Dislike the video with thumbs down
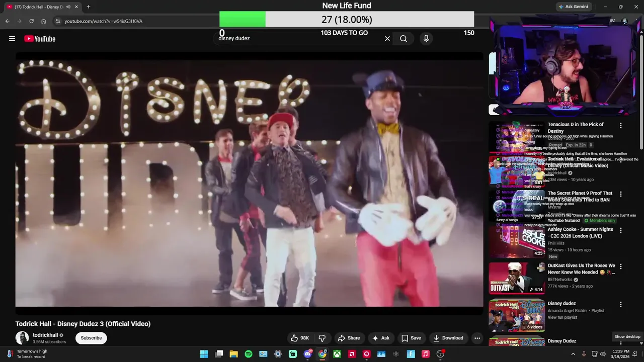This screenshot has height=362, width=644. pyautogui.click(x=322, y=338)
